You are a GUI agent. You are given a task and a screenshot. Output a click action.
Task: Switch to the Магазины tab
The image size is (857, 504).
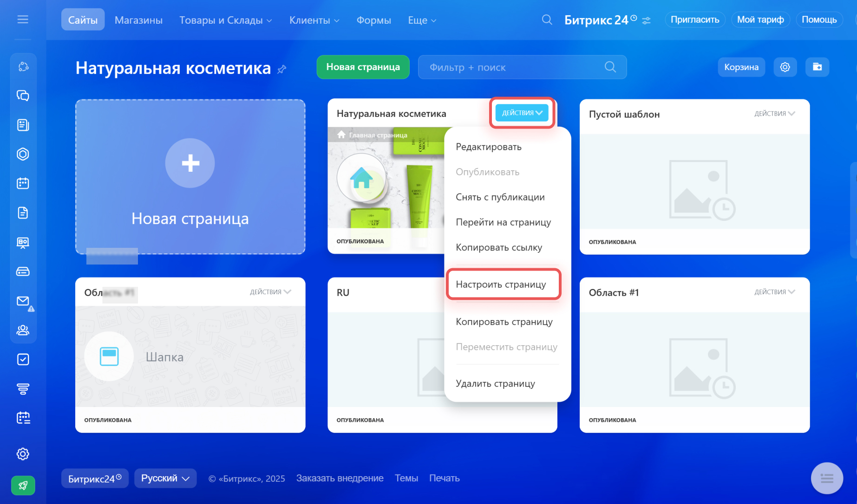[x=138, y=20]
